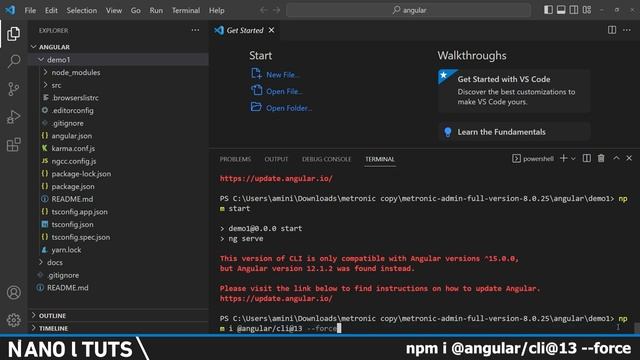
Task: Click the Go Back arrow in title bar
Action: [264, 10]
